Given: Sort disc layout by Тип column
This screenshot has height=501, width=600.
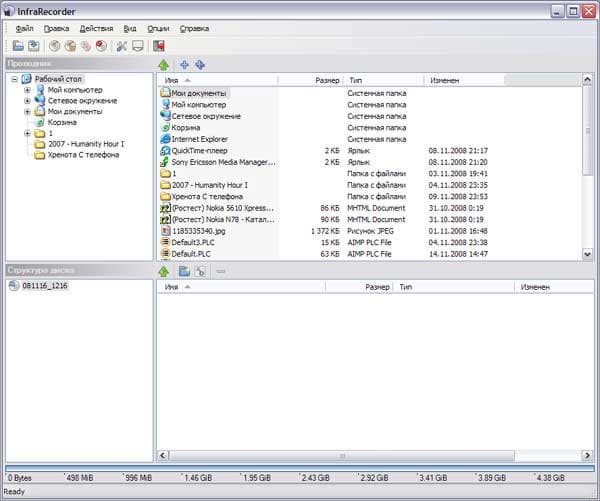Looking at the screenshot, I should tap(453, 287).
